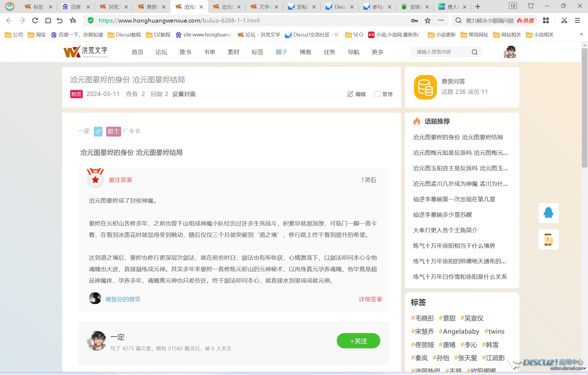Click the search magnifier in browser search box
Screen dimensions: 588x375
[458, 21]
